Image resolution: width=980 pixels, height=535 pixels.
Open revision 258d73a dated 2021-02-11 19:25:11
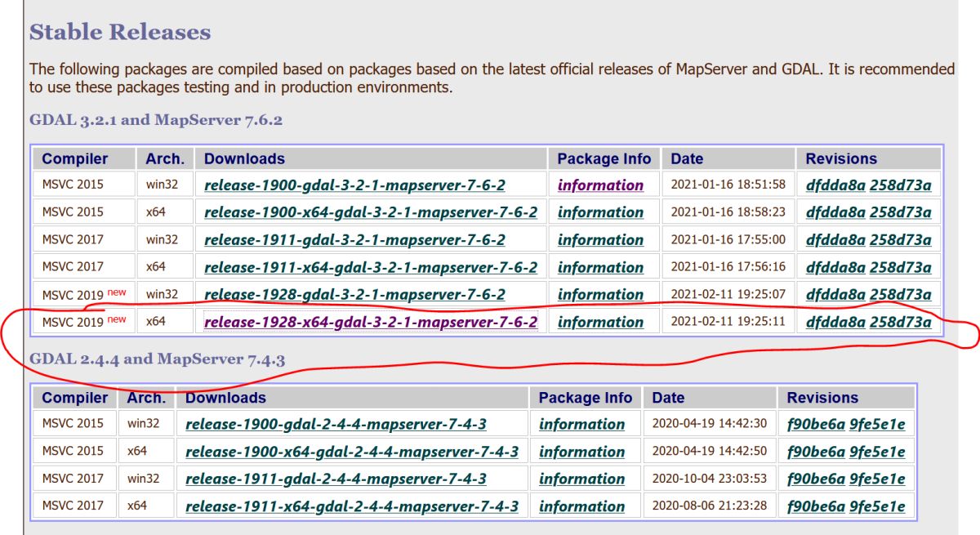[x=900, y=322]
